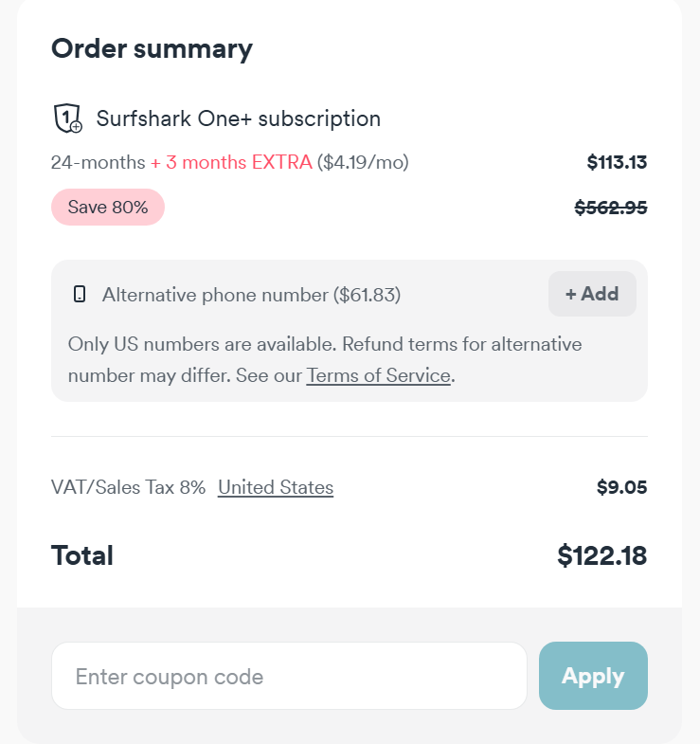
Task: Click the $9.05 tax amount
Action: (x=621, y=487)
